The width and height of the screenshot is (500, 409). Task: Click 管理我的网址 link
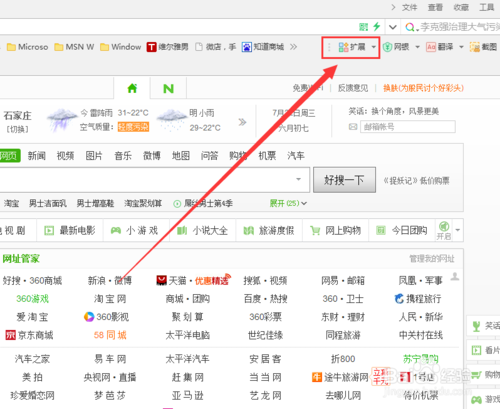tap(432, 259)
